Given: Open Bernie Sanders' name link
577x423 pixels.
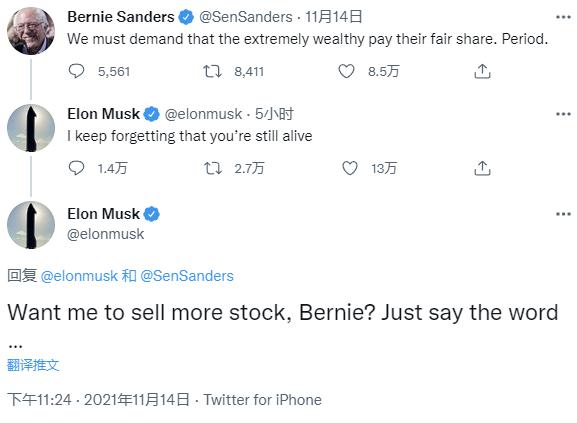Looking at the screenshot, I should click(x=121, y=17).
